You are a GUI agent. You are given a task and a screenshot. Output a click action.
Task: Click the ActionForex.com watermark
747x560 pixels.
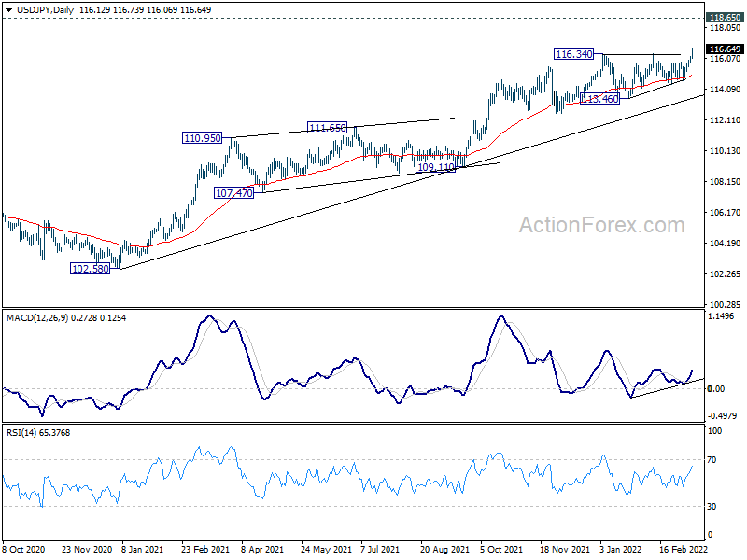point(601,225)
